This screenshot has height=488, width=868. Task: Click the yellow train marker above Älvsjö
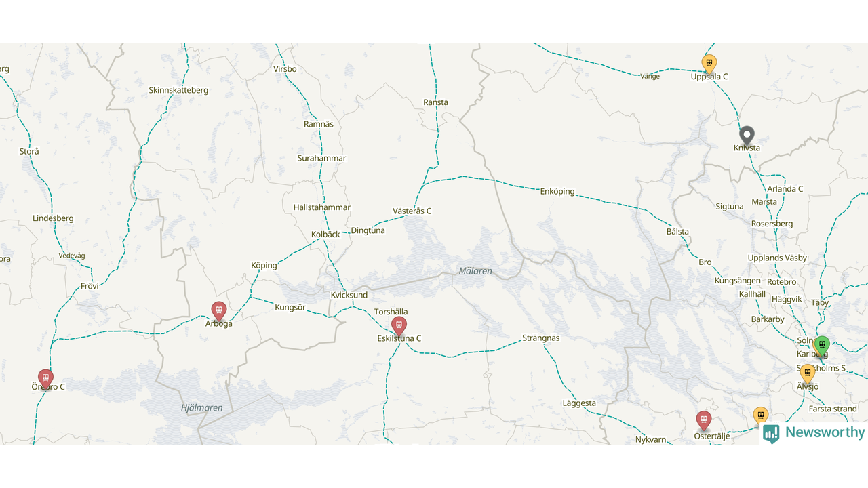click(x=807, y=373)
